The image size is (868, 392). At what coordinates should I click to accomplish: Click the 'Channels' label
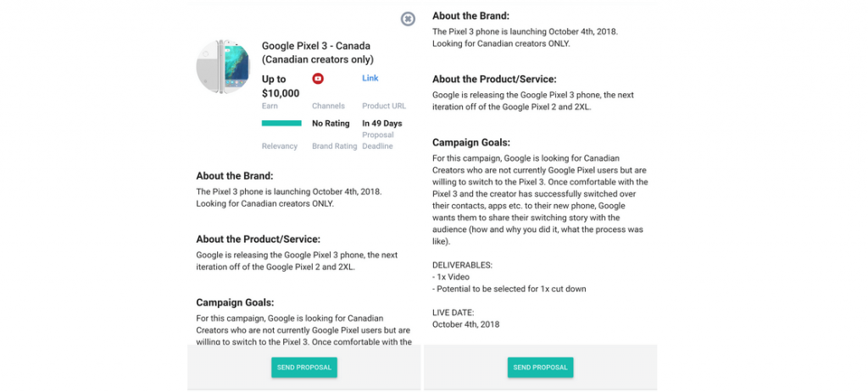coord(328,107)
